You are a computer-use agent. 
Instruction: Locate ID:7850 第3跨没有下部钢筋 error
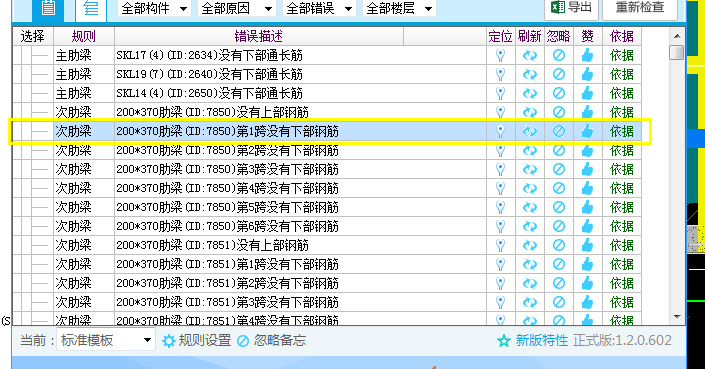pyautogui.click(x=500, y=169)
